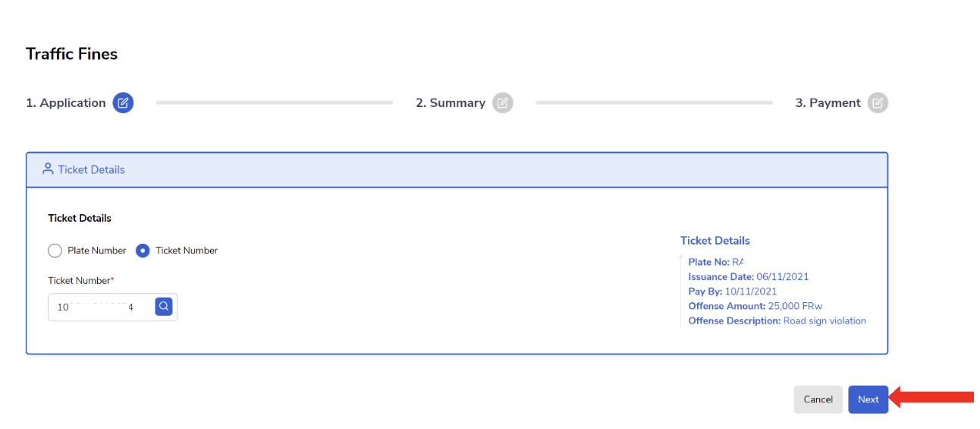Screen dimensions: 980x429
Task: Click the ticket number search magnifier icon
Action: pyautogui.click(x=164, y=307)
